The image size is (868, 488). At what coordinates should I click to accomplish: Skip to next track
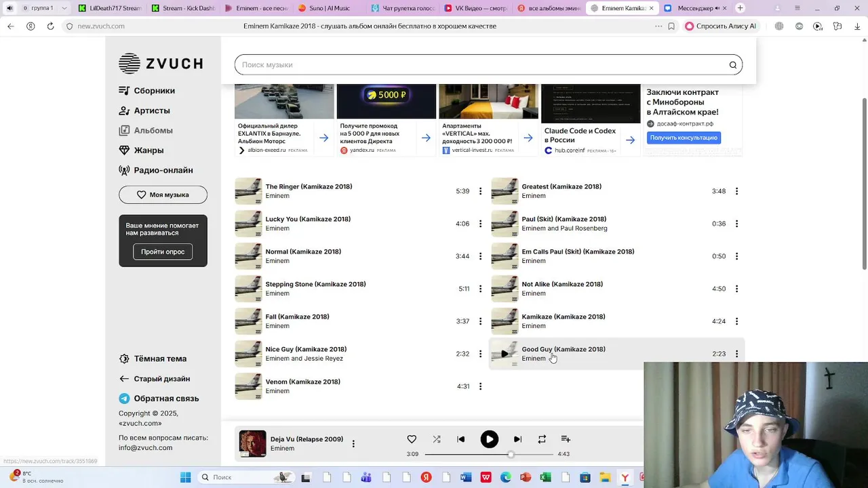pyautogui.click(x=517, y=439)
